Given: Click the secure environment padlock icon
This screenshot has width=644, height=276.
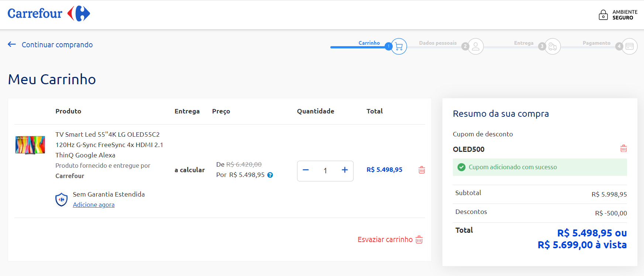Looking at the screenshot, I should (x=603, y=15).
